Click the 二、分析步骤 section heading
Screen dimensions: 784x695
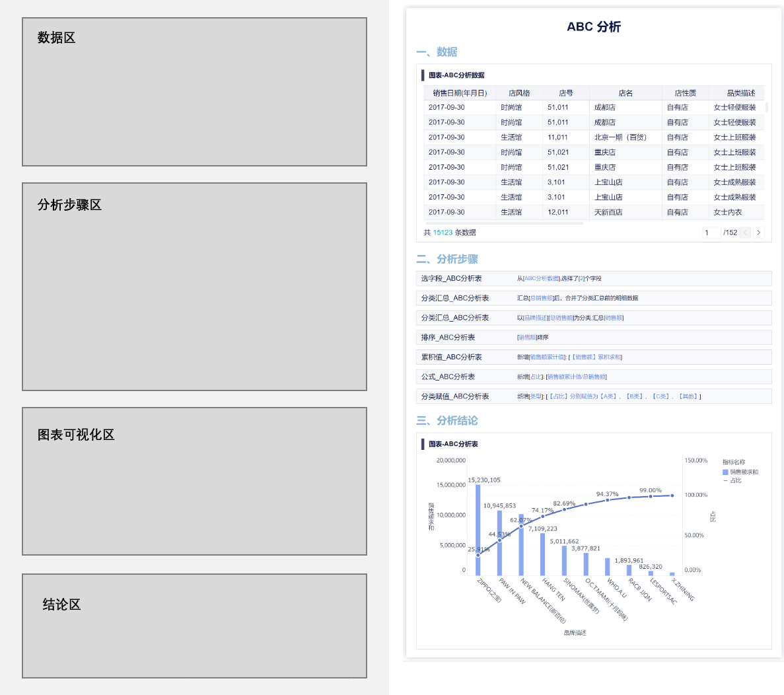pyautogui.click(x=447, y=259)
